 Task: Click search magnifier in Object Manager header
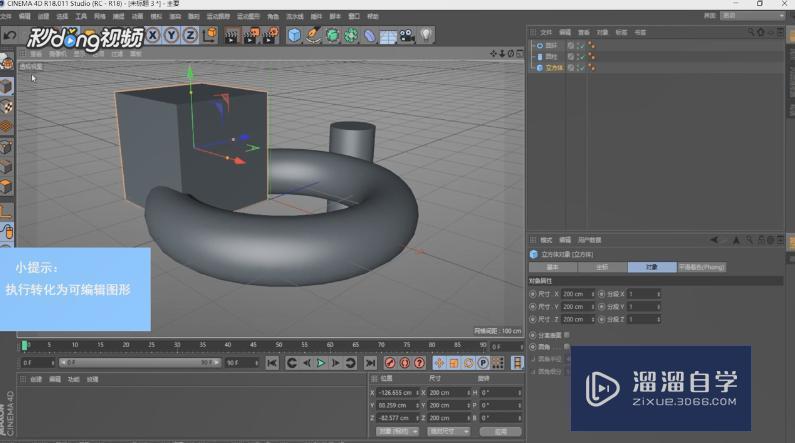pos(751,32)
